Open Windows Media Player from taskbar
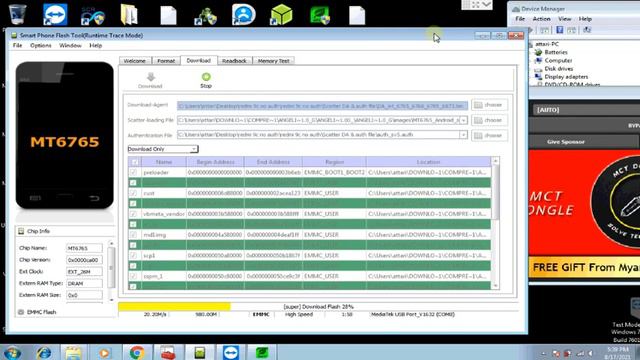 click(x=104, y=352)
